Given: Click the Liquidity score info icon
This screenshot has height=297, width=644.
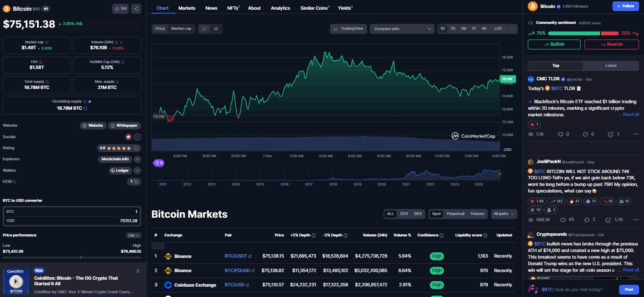Looking at the screenshot, I should pyautogui.click(x=485, y=235).
